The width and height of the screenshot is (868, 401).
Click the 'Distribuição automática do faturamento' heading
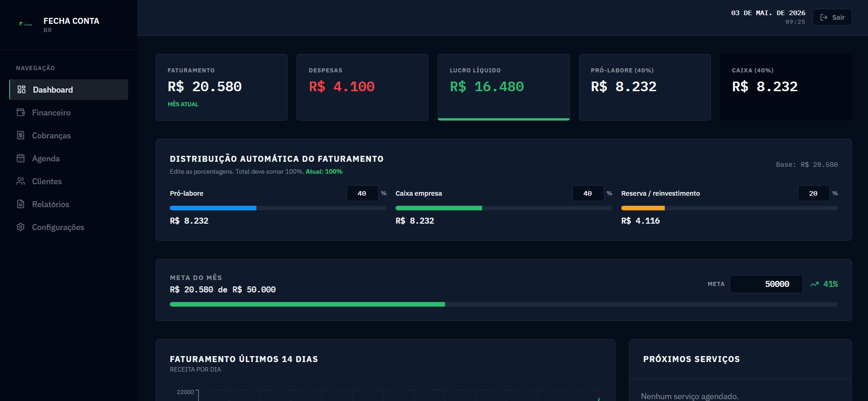click(277, 159)
